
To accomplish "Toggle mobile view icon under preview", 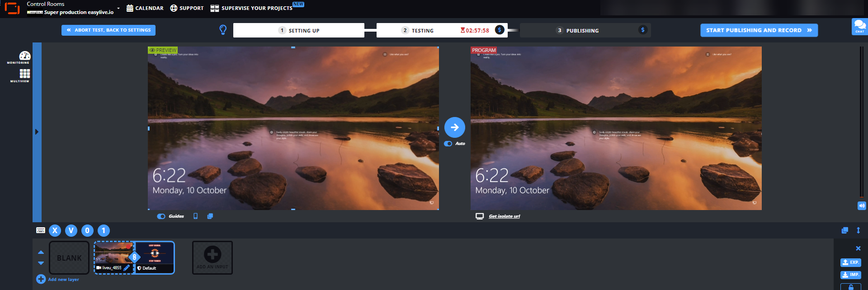I will click(x=195, y=216).
